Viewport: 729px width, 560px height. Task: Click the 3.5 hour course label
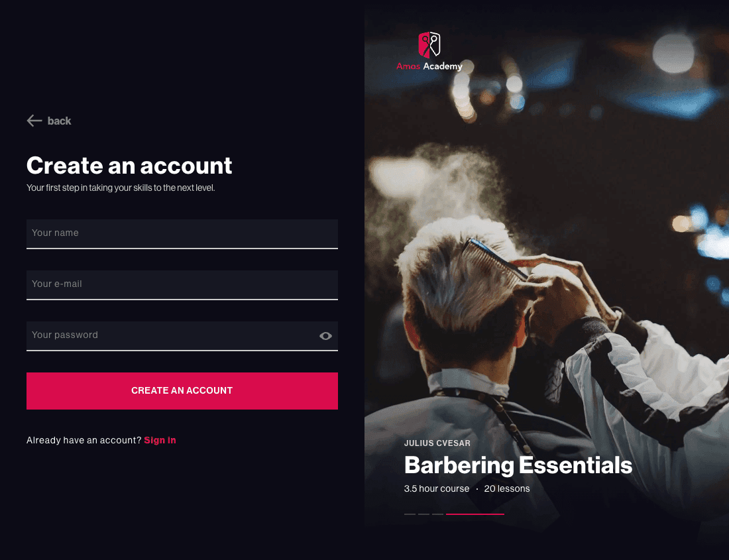pyautogui.click(x=437, y=488)
